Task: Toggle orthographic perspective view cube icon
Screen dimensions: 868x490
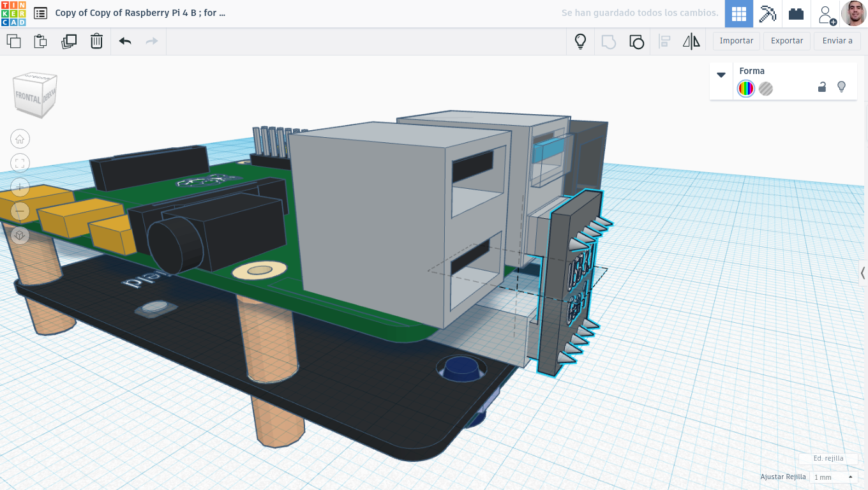Action: (x=20, y=235)
